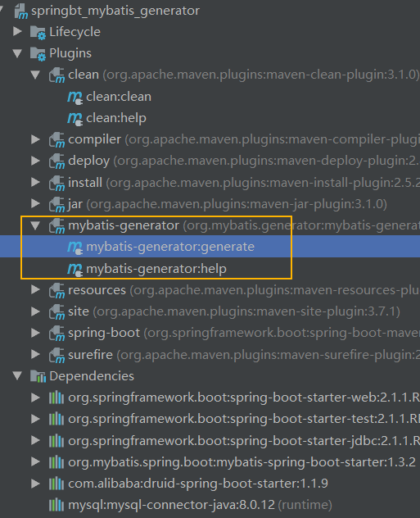The height and width of the screenshot is (518, 420).
Task: Click the Lifecycle folder icon
Action: (38, 33)
